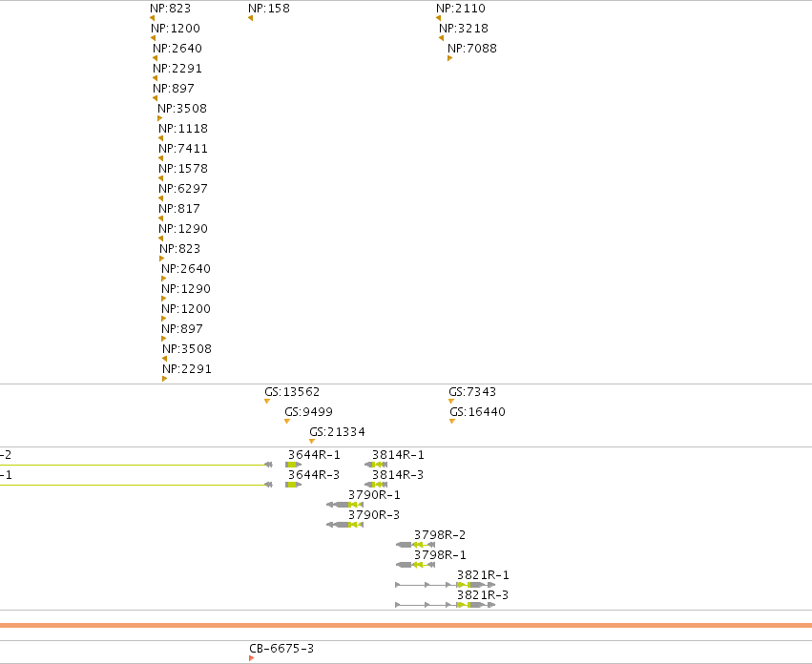812x664 pixels.
Task: Click the 3644R-3 transcript glyph
Action: 293,485
